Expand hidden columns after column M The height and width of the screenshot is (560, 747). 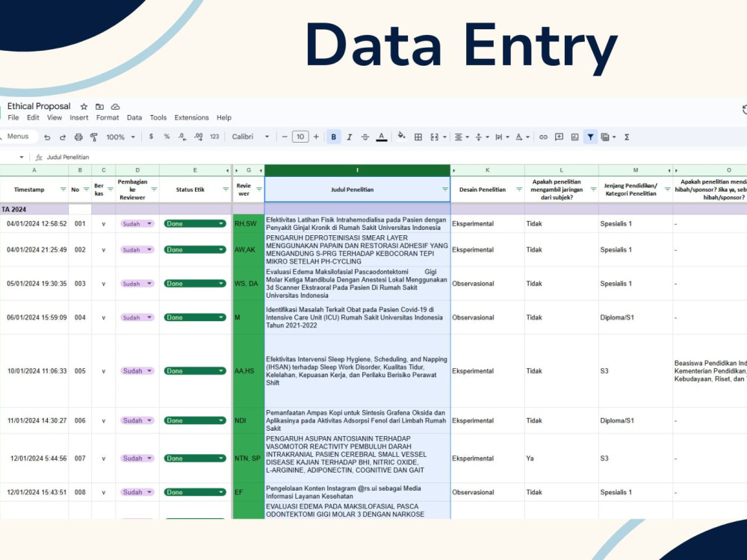(669, 170)
